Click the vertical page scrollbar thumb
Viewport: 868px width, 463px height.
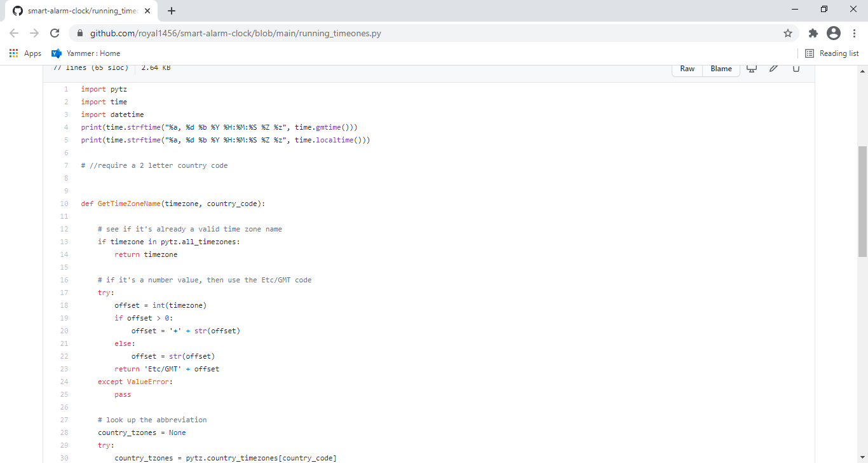(x=862, y=202)
